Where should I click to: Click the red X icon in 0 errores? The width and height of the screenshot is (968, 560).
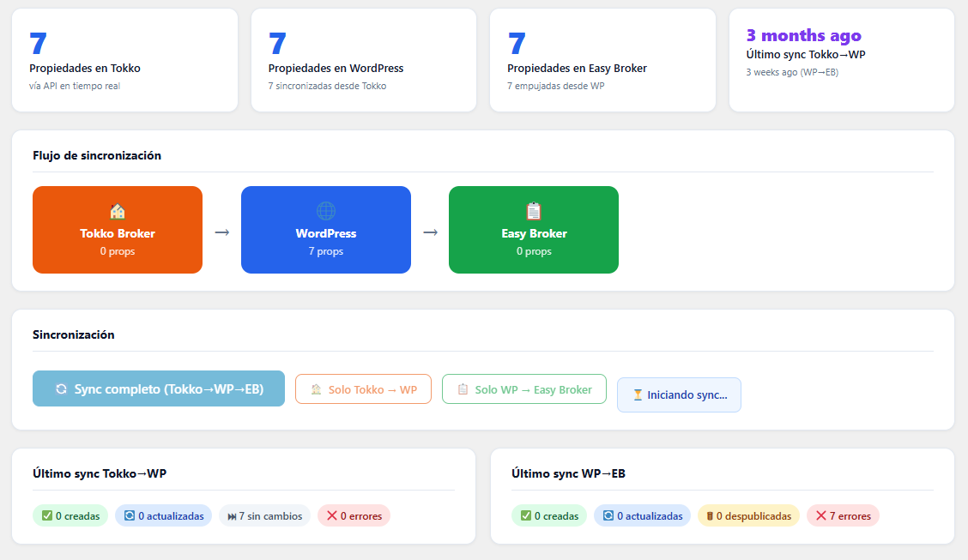click(332, 515)
